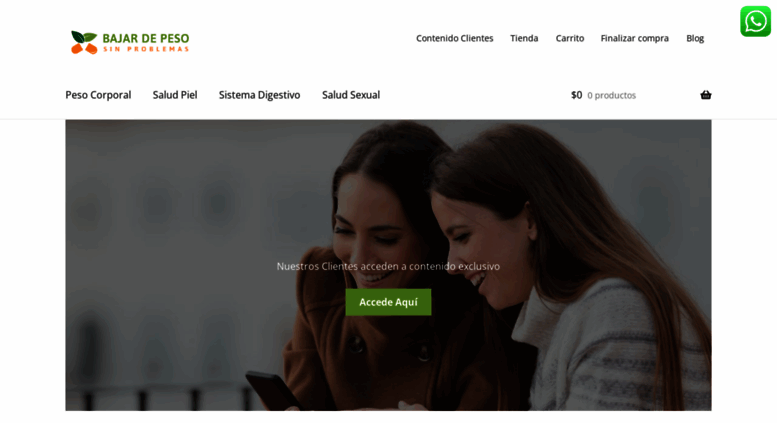
Task: Click the green Accede Aquí button
Action: [x=388, y=302]
